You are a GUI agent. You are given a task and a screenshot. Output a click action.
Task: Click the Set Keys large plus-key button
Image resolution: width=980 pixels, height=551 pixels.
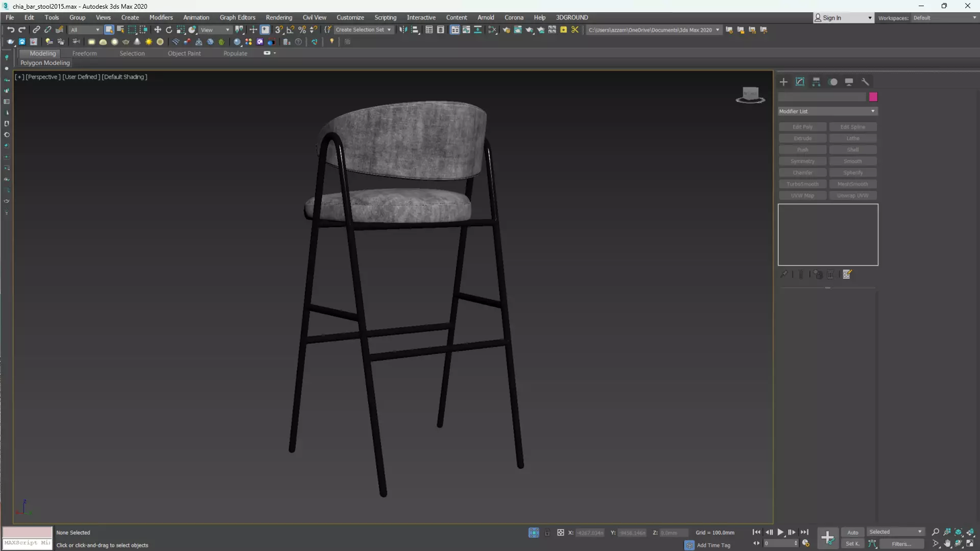tap(827, 537)
